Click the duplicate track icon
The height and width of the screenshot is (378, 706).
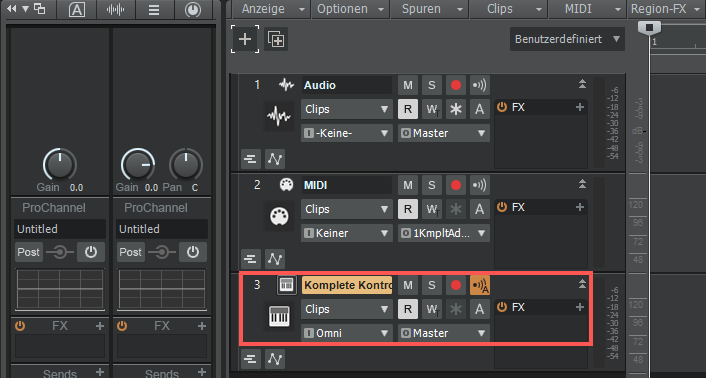click(x=276, y=39)
